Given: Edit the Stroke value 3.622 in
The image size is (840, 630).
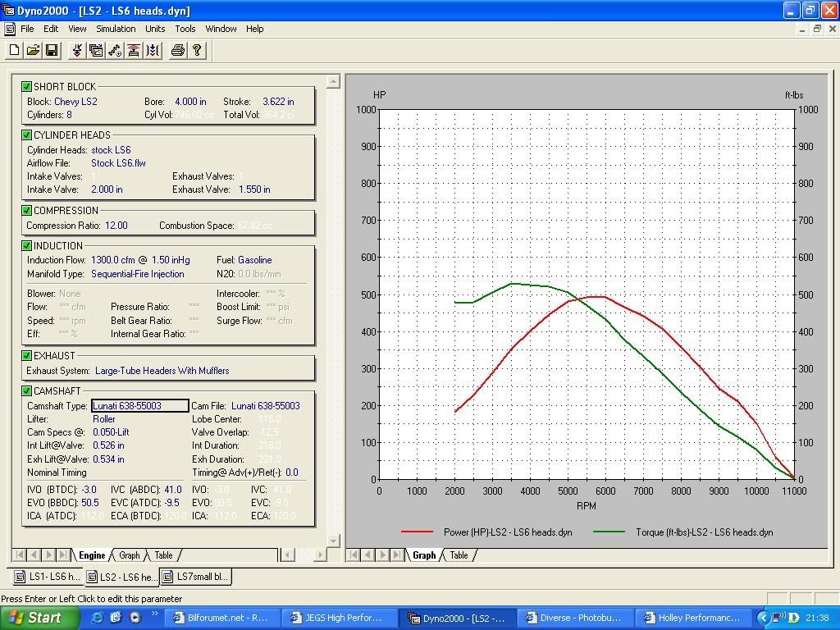Looking at the screenshot, I should [x=278, y=101].
